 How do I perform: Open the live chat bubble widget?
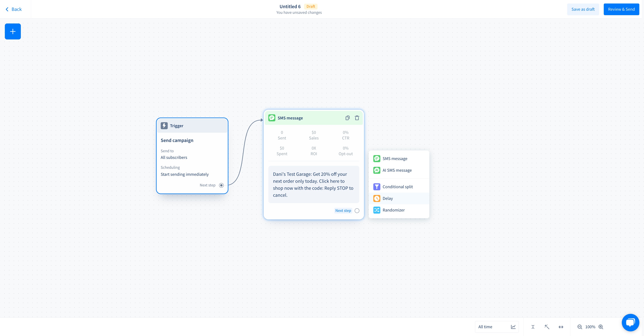coord(630,323)
